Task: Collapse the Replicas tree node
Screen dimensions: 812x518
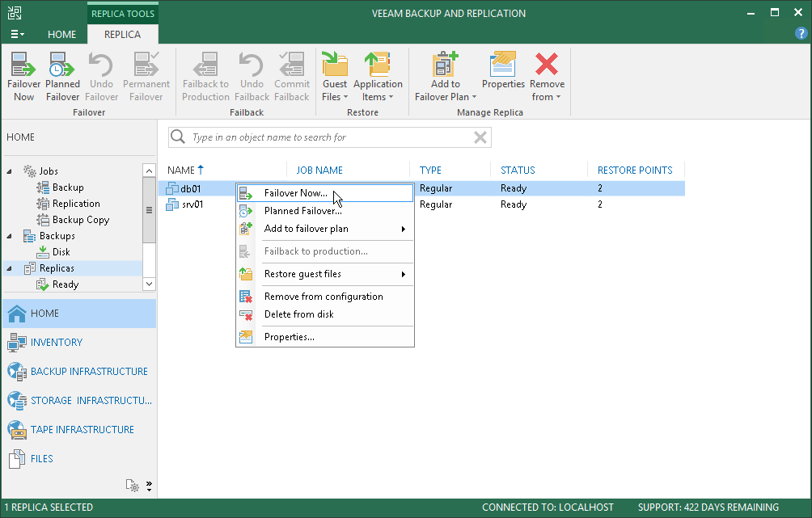Action: click(10, 268)
